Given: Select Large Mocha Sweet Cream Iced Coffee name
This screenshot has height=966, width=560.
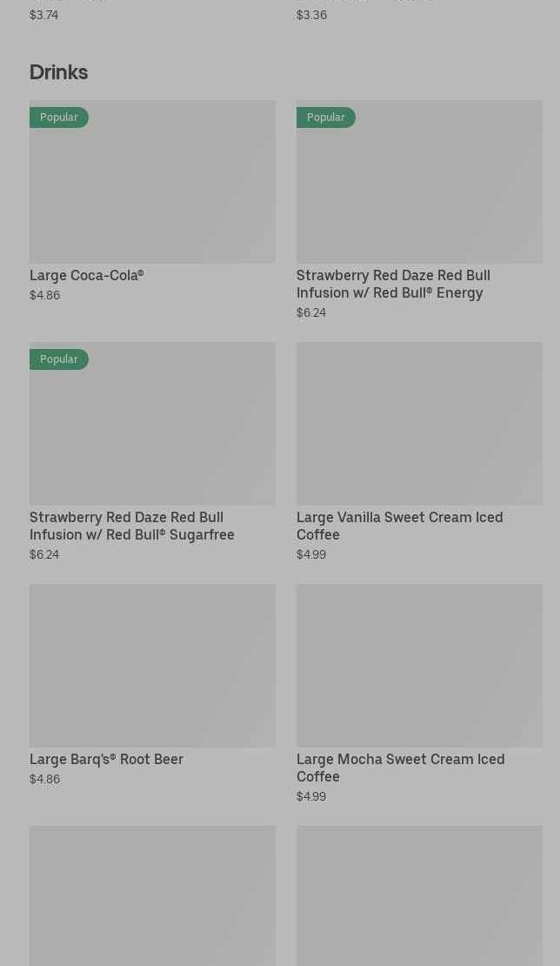Looking at the screenshot, I should 400,768.
